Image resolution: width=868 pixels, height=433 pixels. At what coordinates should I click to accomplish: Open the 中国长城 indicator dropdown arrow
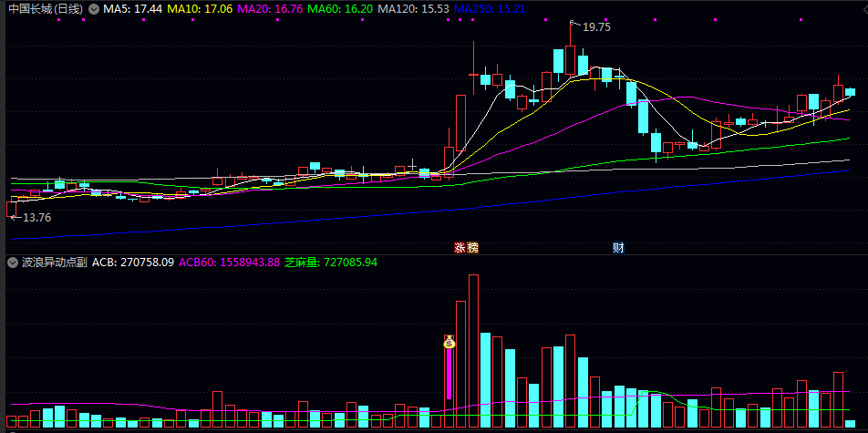pyautogui.click(x=94, y=9)
